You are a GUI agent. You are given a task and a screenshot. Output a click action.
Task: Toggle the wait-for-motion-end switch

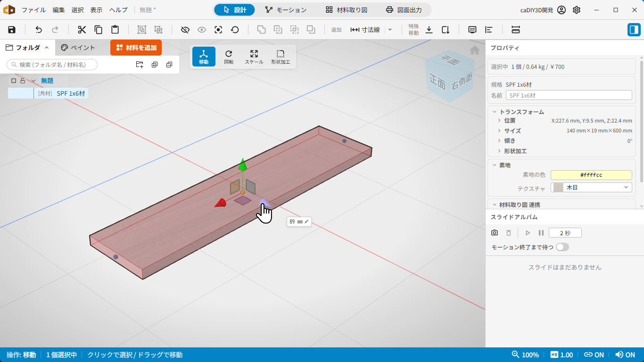click(x=562, y=247)
